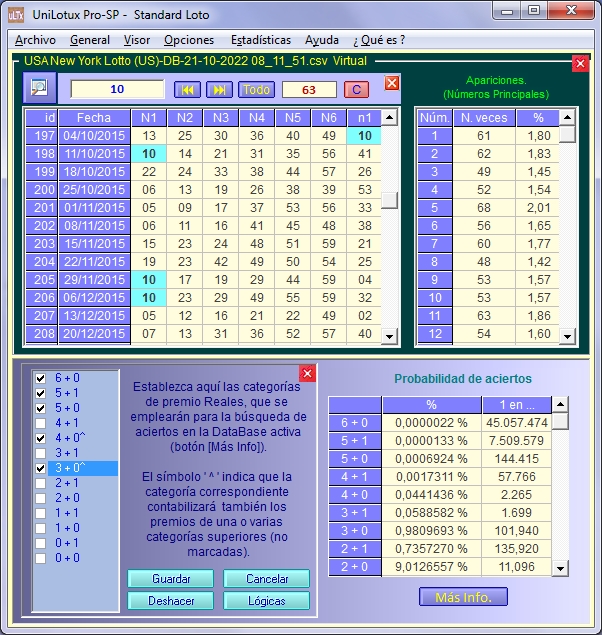The width and height of the screenshot is (602, 635).
Task: Jump to the first match with rewind arrows
Action: [187, 90]
